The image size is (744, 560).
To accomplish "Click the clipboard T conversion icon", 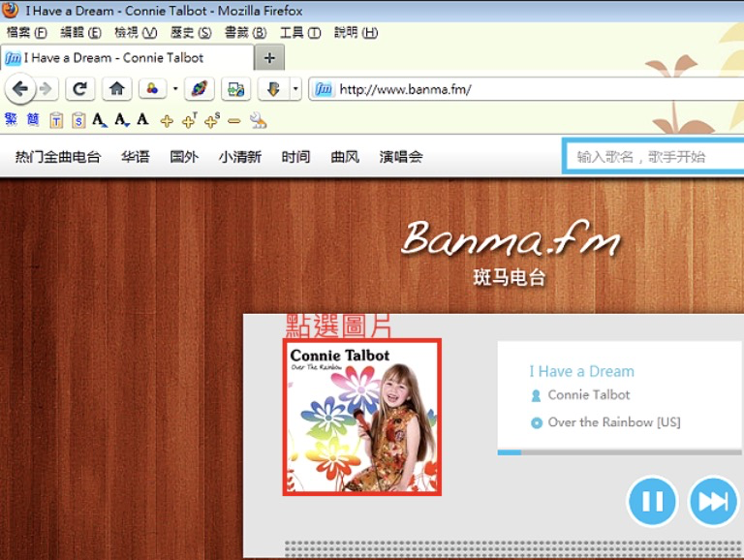I will point(56,120).
